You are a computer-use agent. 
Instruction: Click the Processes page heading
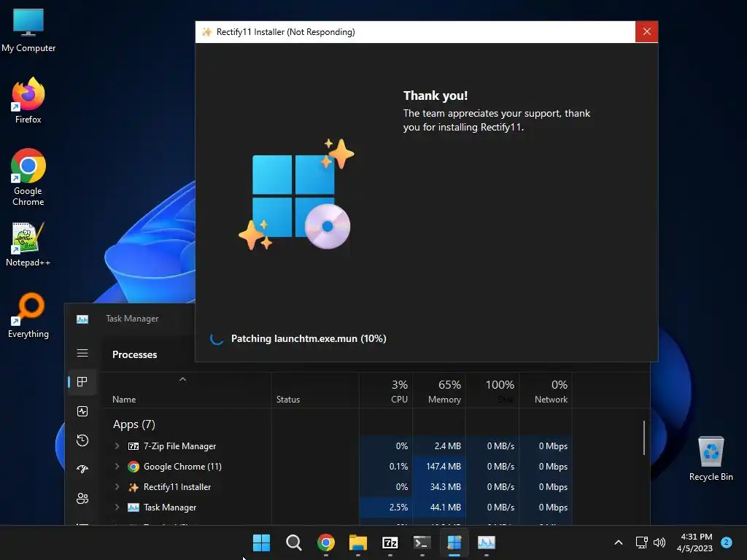[134, 355]
